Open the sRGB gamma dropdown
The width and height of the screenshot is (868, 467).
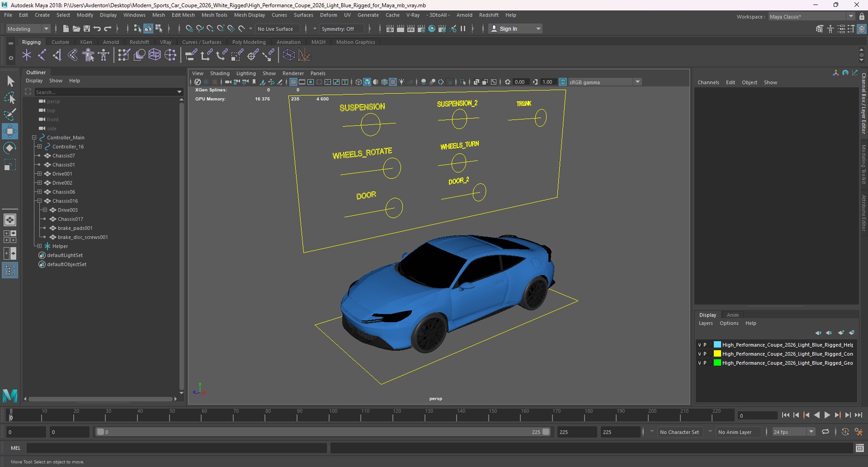(x=605, y=82)
